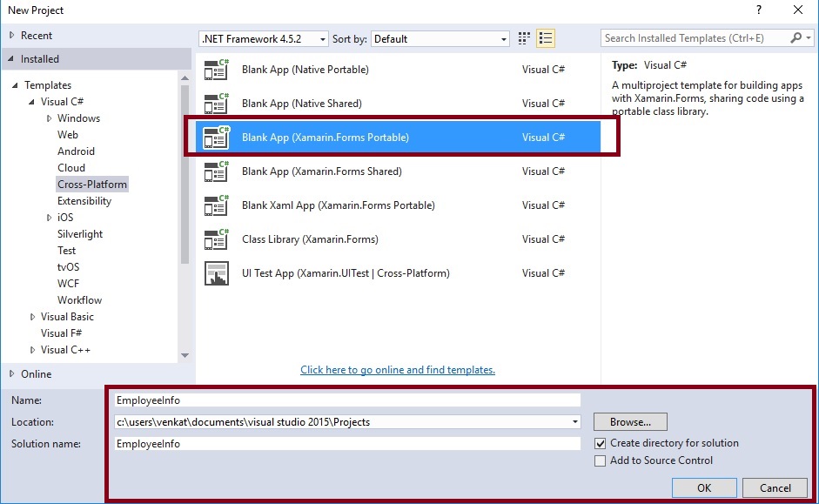Open search options dropdown arrow
Screen dimensions: 819x504
809,37
